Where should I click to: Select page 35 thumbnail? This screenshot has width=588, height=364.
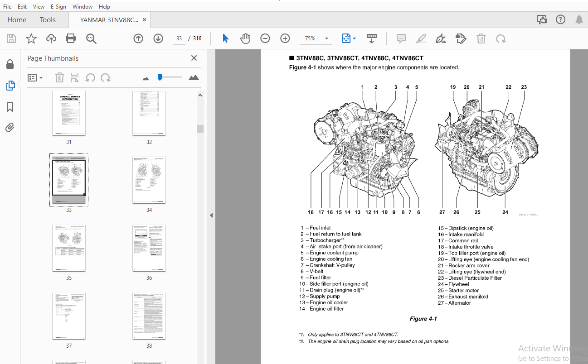[68, 248]
